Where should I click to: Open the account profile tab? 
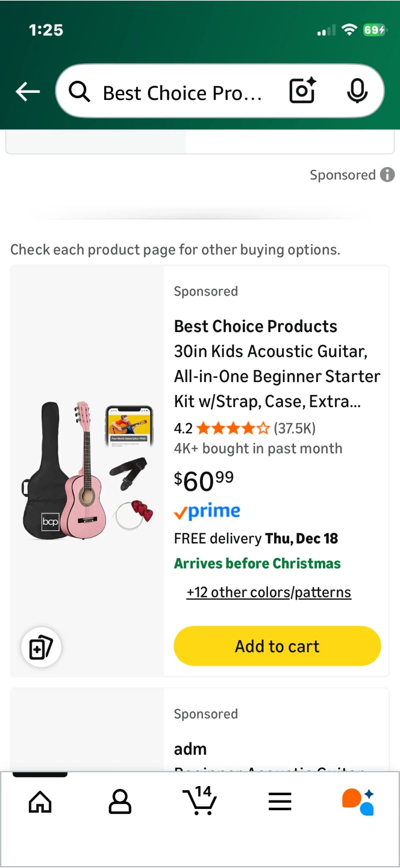[x=120, y=802]
